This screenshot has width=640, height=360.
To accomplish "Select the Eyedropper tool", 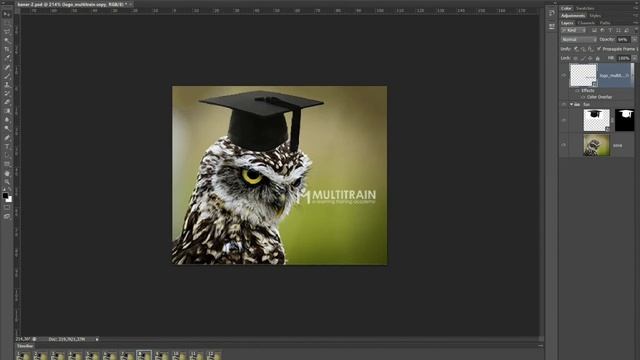I will 7,58.
